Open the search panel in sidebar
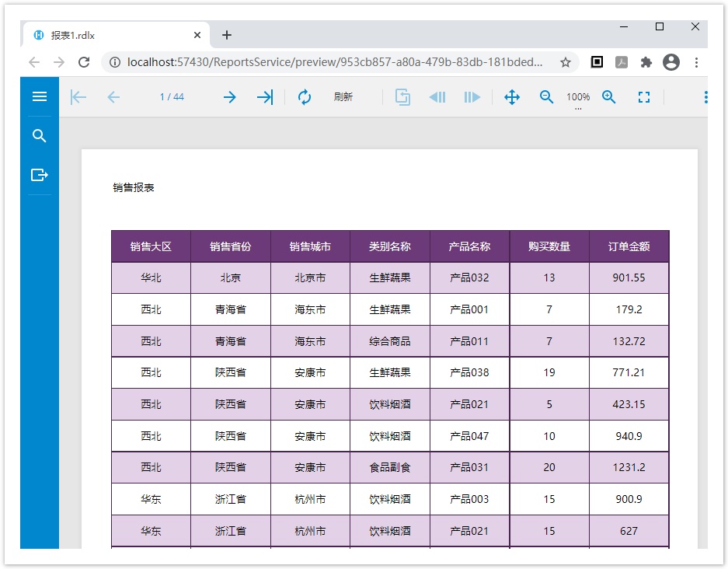 click(40, 135)
